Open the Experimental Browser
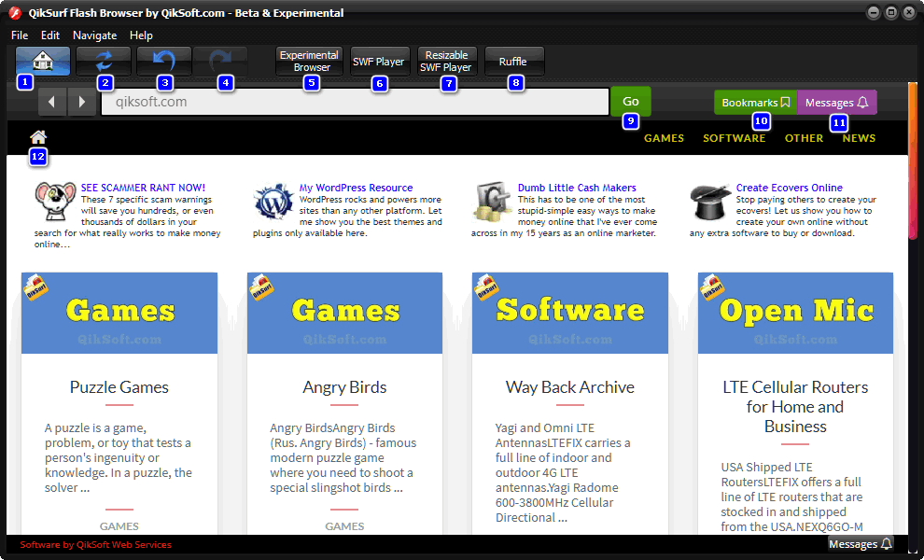The image size is (924, 560). coord(309,60)
